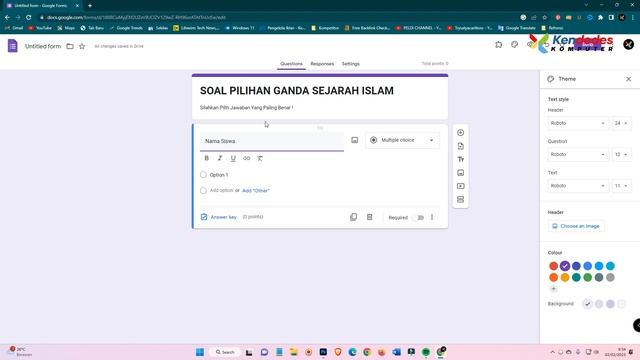Add a title and description block
The image size is (640, 360).
460,159
